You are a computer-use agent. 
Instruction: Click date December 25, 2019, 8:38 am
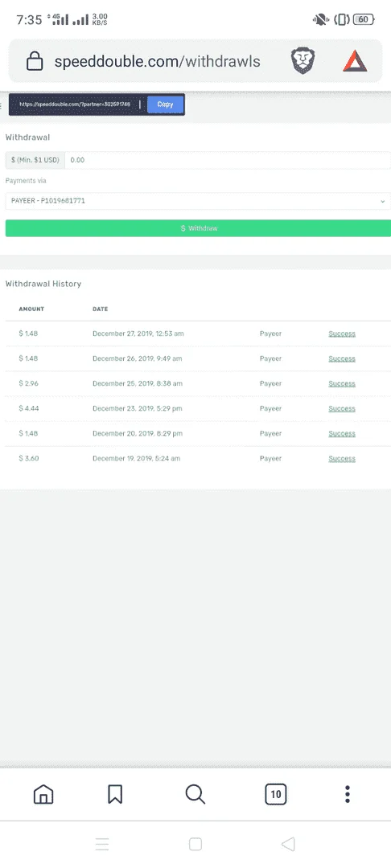click(138, 383)
